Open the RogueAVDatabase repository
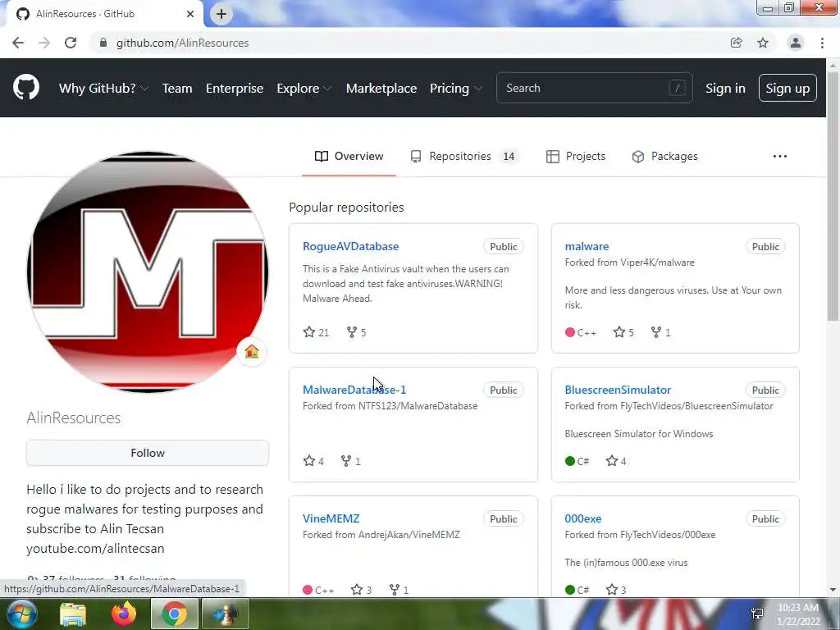 pos(350,246)
